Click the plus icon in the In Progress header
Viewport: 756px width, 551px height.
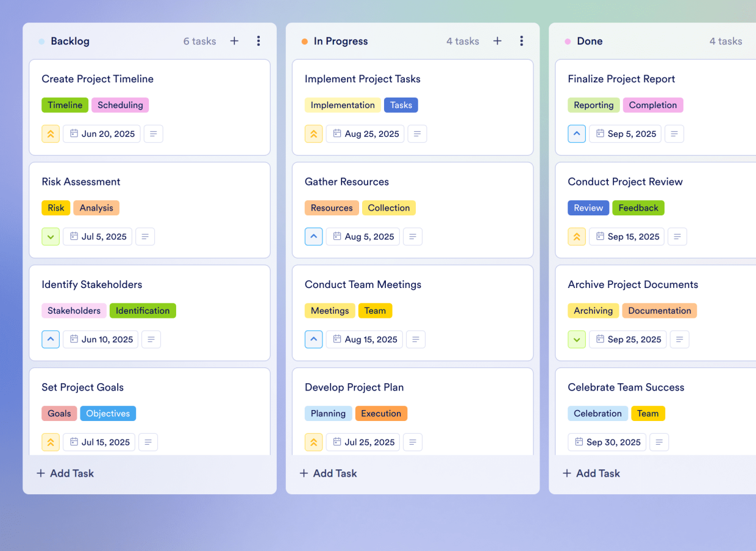(x=497, y=41)
